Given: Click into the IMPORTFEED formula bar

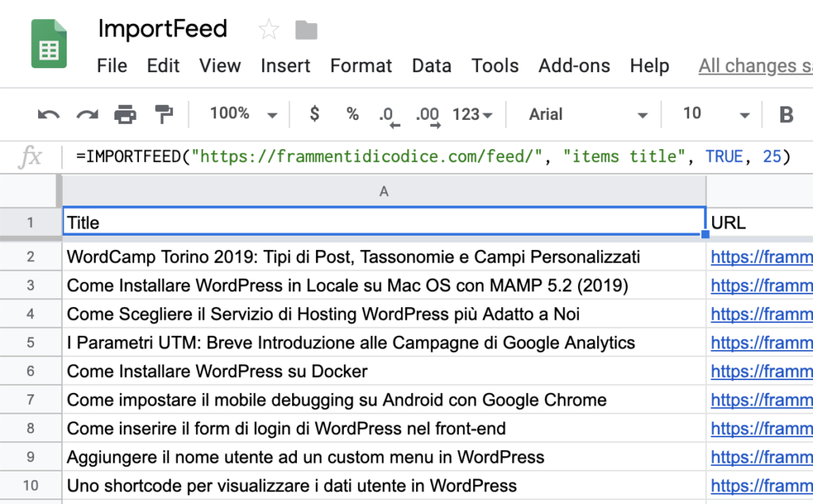Looking at the screenshot, I should (x=433, y=156).
